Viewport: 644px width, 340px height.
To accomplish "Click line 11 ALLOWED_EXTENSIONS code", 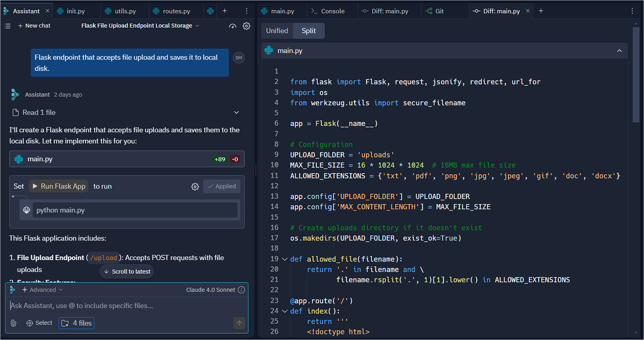I will coord(455,176).
